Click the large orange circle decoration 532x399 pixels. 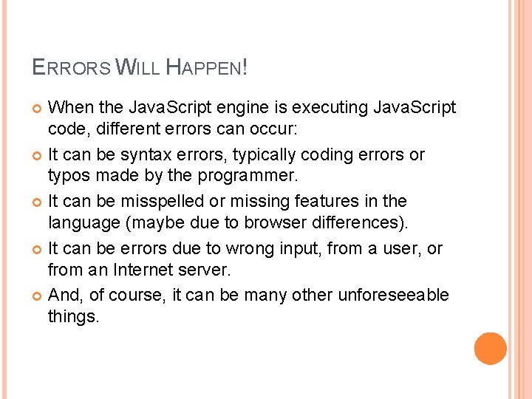click(491, 348)
